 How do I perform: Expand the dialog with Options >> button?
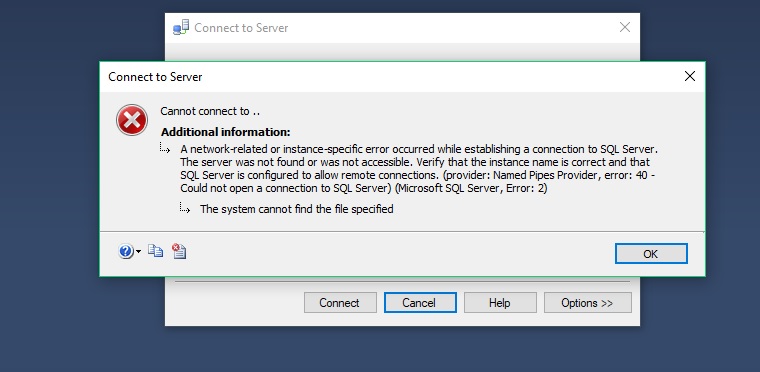[587, 303]
